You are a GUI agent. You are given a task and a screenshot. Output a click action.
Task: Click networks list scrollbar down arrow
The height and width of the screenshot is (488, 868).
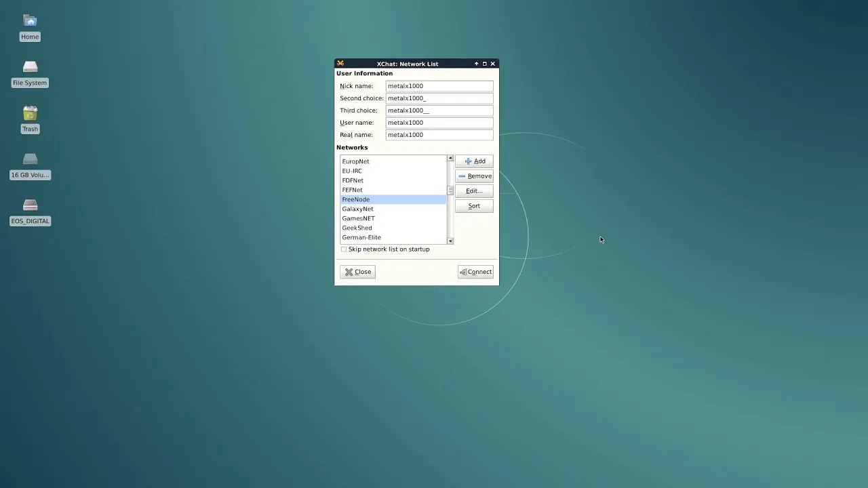click(450, 241)
